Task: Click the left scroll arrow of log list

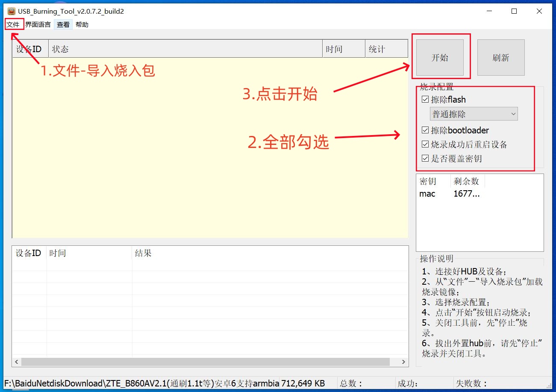Action: coord(17,362)
